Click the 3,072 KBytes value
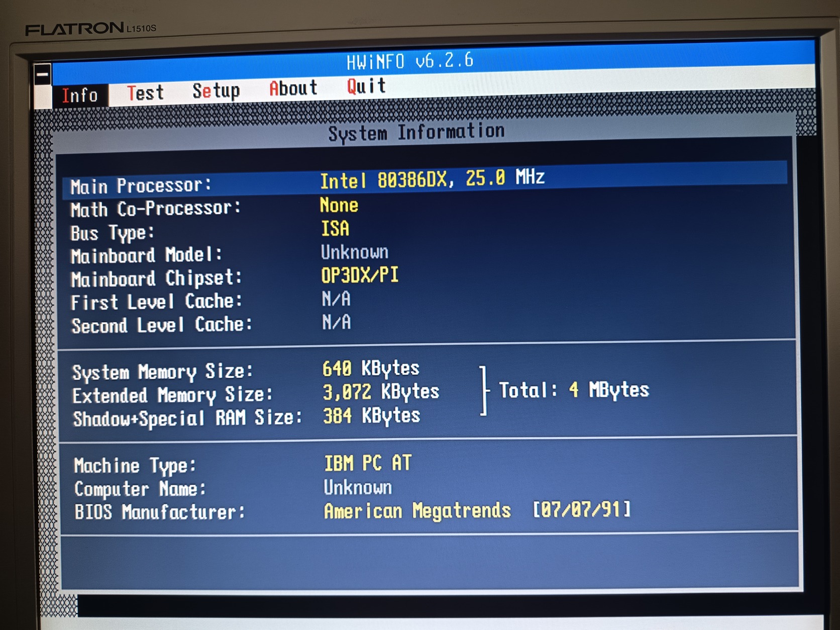The image size is (840, 630). pyautogui.click(x=381, y=392)
